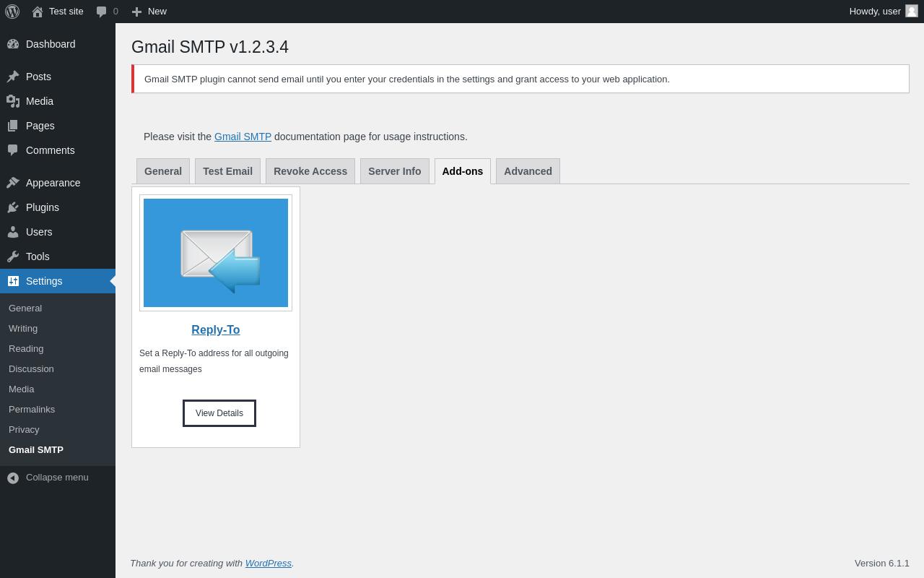Open Settings menu label

[x=44, y=281]
